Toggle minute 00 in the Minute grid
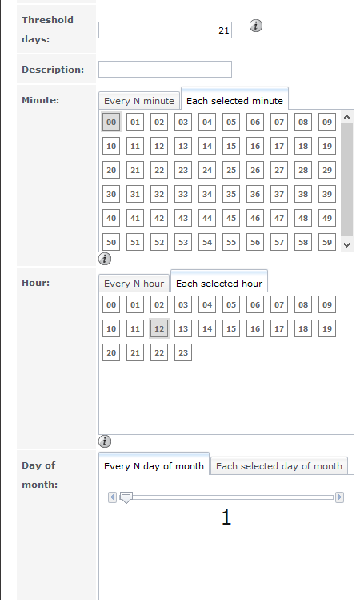This screenshot has width=364, height=600. point(111,122)
